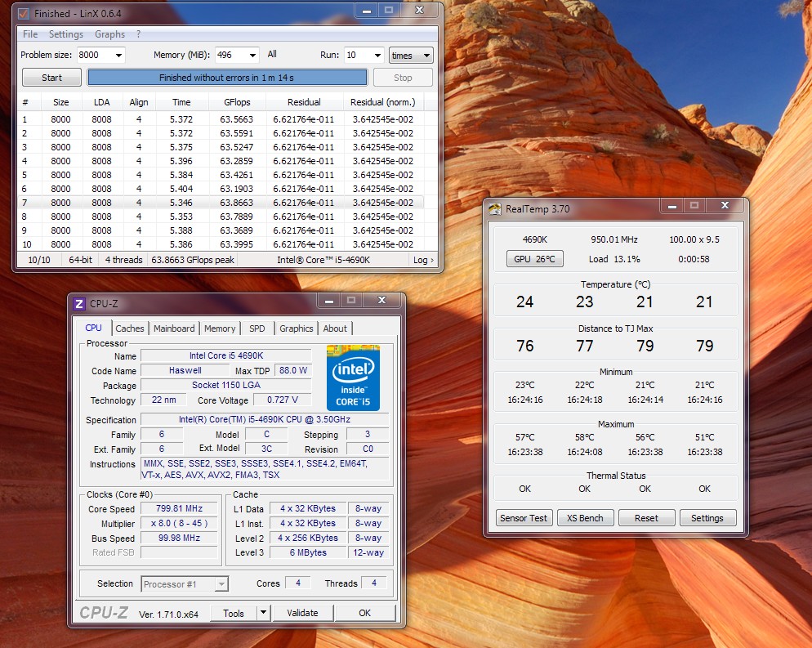The height and width of the screenshot is (648, 812).
Task: Open Settings button in RealTemp
Action: [707, 518]
